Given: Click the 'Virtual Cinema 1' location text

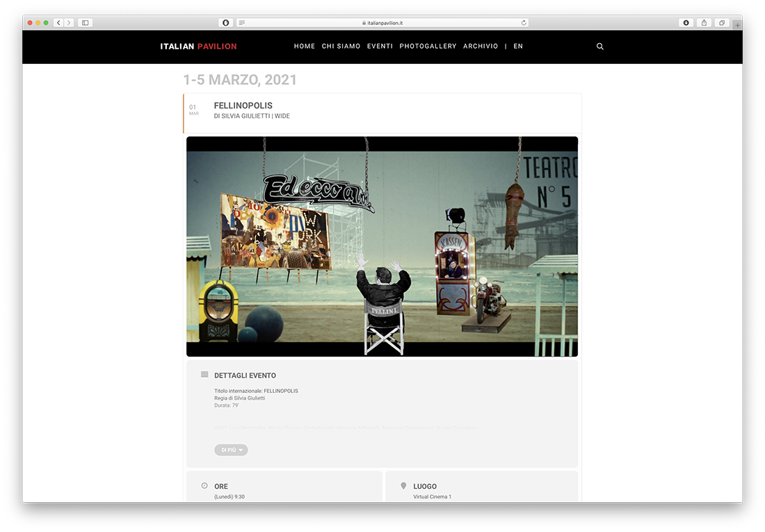Looking at the screenshot, I should click(x=433, y=497).
